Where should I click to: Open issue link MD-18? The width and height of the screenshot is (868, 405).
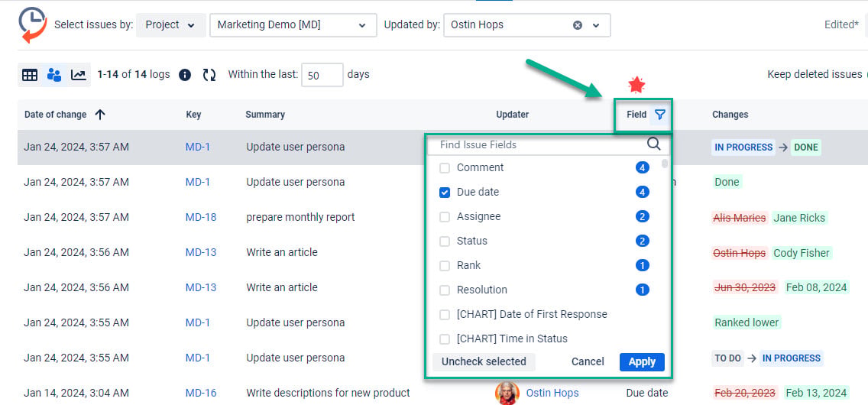coord(201,218)
